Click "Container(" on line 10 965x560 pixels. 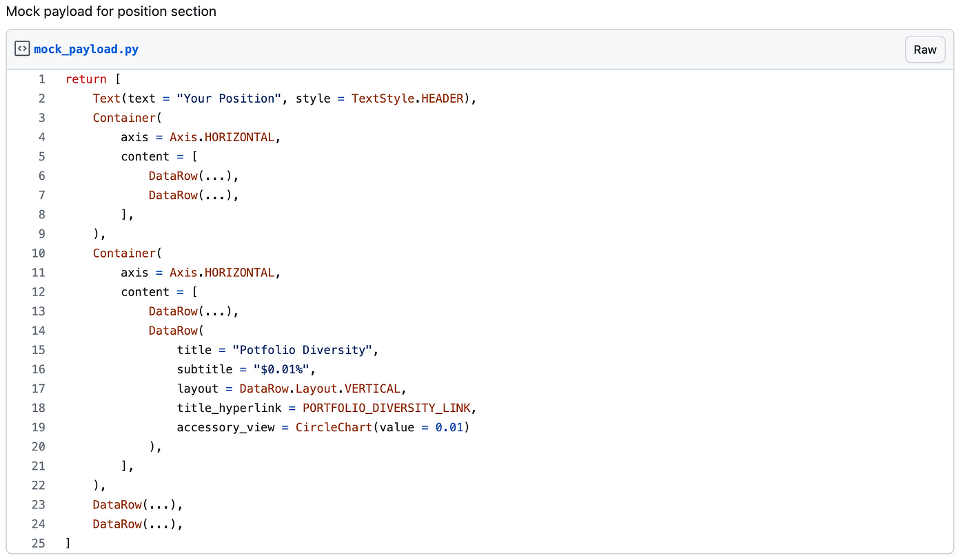128,253
